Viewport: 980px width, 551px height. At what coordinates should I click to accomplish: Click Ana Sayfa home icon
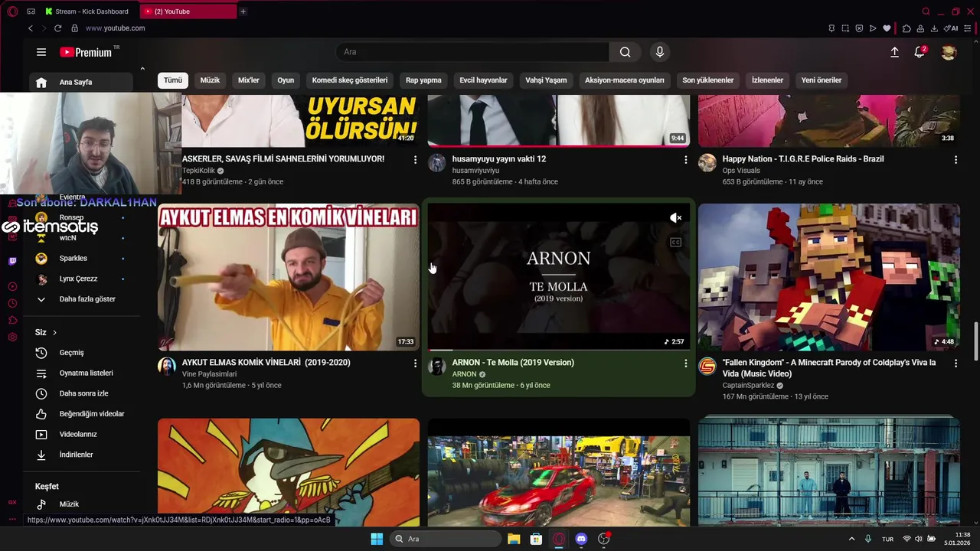(41, 82)
